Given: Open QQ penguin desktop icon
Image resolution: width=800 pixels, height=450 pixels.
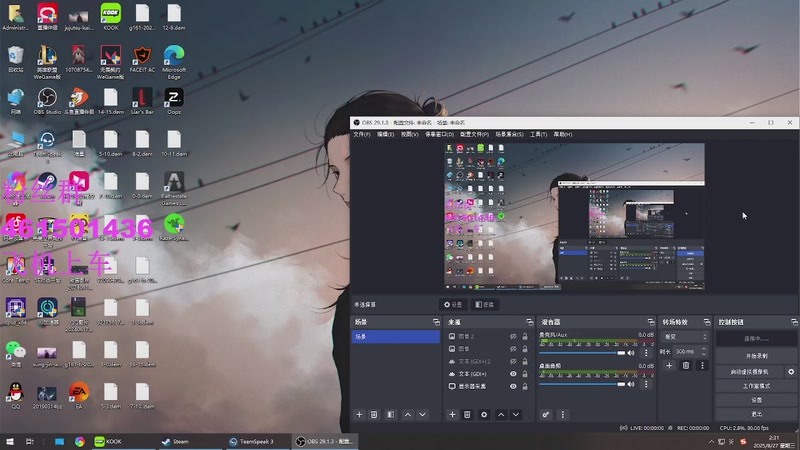Looking at the screenshot, I should pos(16,395).
